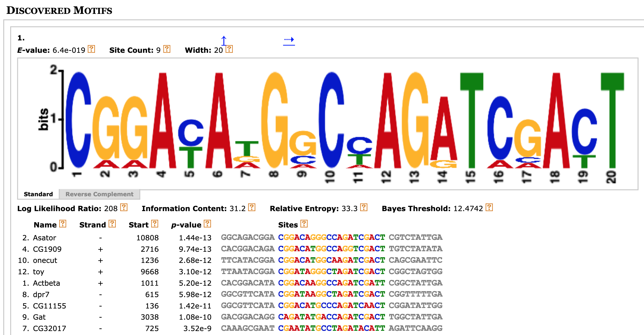Select the Standard logo tab
Screen dimensions: 644x335
click(x=38, y=194)
